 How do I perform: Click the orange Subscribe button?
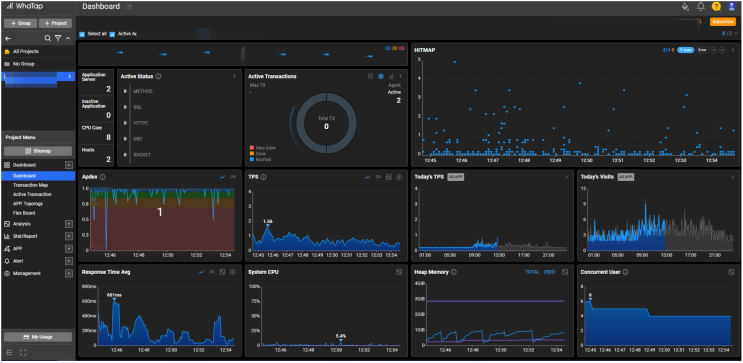723,22
